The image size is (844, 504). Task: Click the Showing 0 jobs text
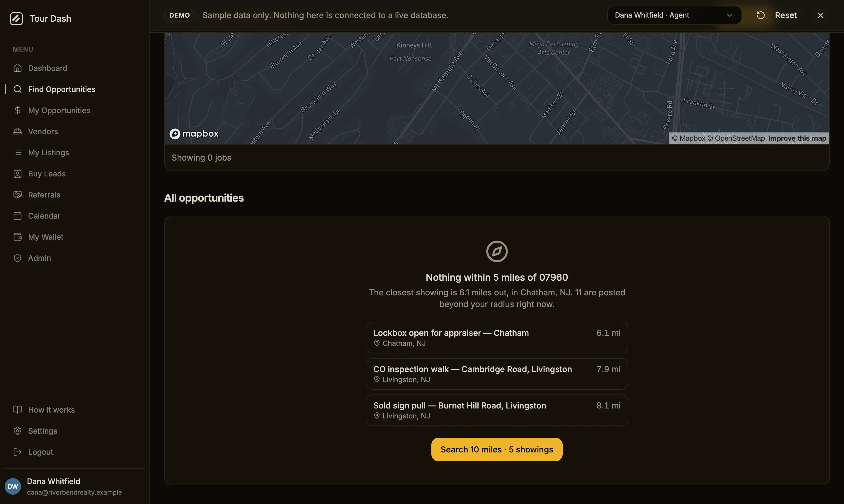201,158
